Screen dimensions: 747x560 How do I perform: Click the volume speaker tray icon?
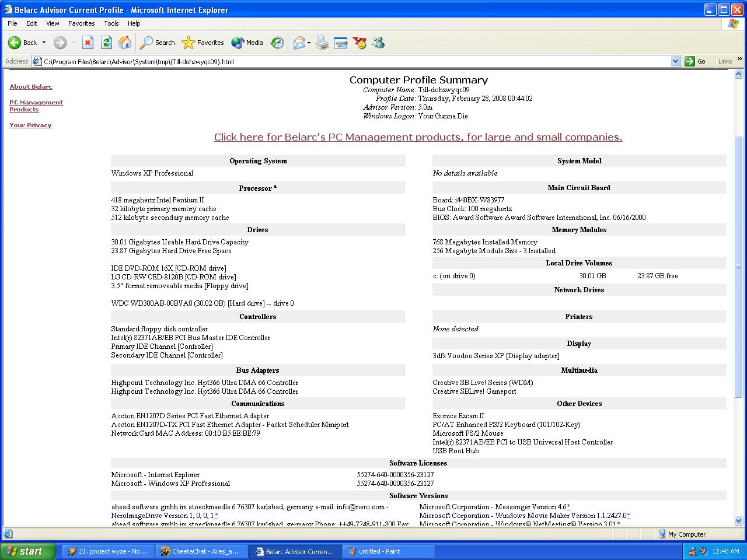tap(703, 551)
